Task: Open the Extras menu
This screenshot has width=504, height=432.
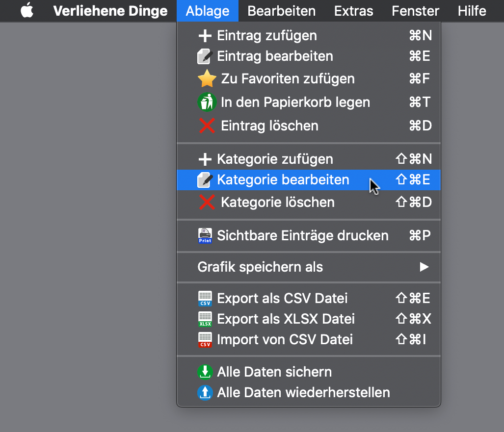Action: [x=353, y=11]
